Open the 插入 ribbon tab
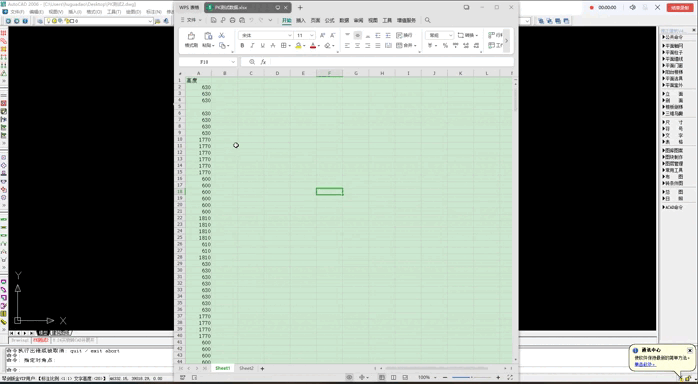 [x=301, y=20]
